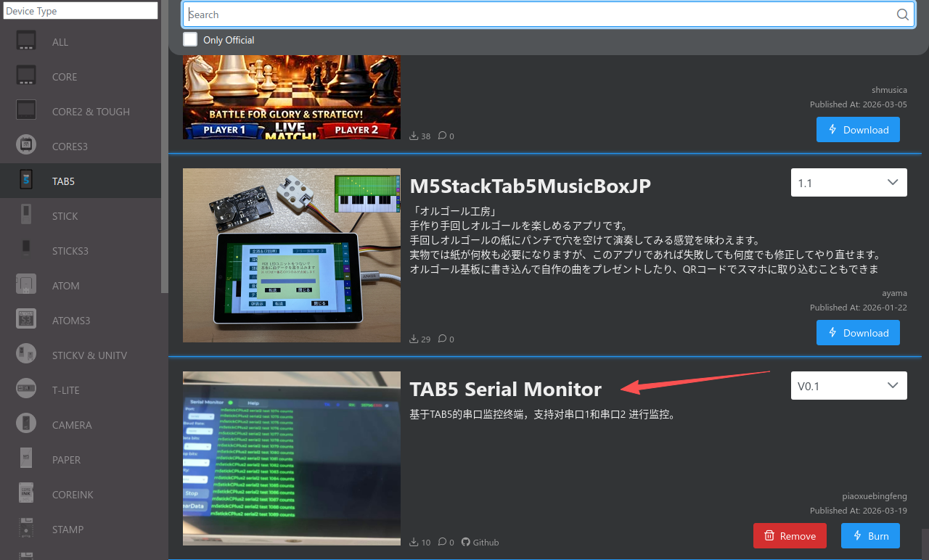
Task: Select the TAB5 device category icon
Action: [26, 181]
